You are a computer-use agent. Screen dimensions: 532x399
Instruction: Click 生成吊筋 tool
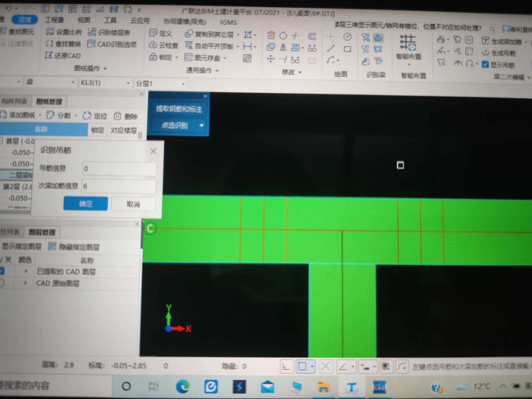(498, 53)
